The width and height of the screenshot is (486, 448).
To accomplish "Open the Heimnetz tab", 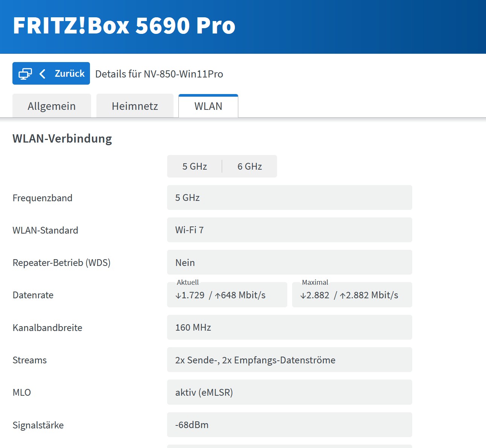I will 134,106.
